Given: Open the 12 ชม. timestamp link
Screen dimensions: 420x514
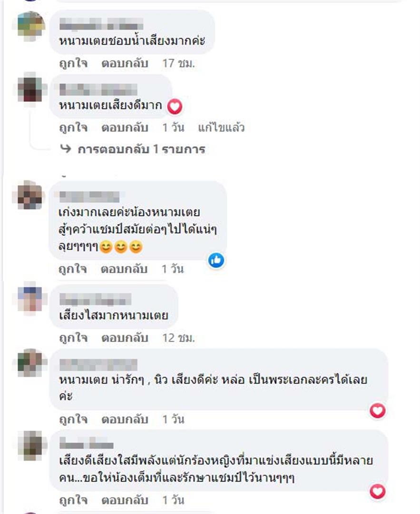Looking at the screenshot, I should pyautogui.click(x=178, y=338).
